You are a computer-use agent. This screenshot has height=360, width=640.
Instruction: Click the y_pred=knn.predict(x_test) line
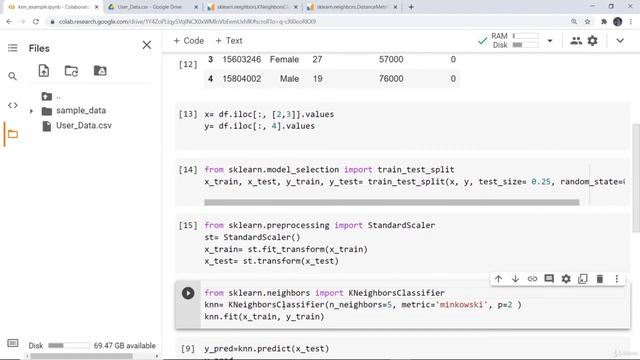(267, 349)
